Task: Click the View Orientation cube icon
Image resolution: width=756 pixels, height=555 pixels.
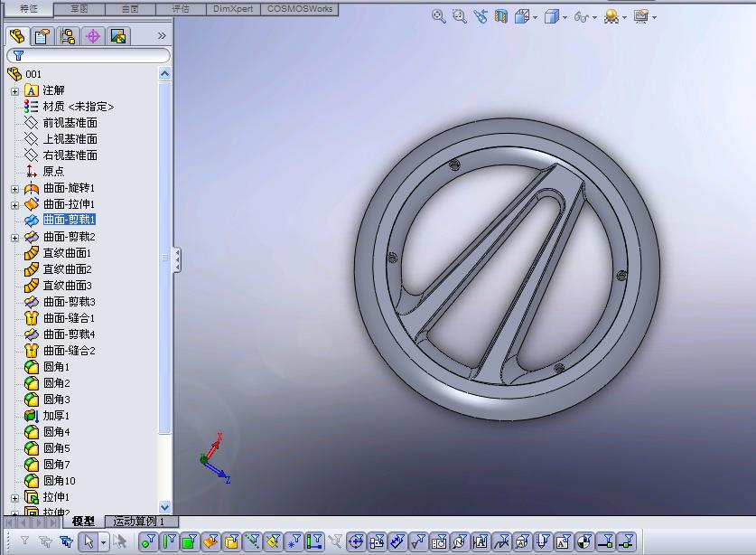Action: click(522, 17)
